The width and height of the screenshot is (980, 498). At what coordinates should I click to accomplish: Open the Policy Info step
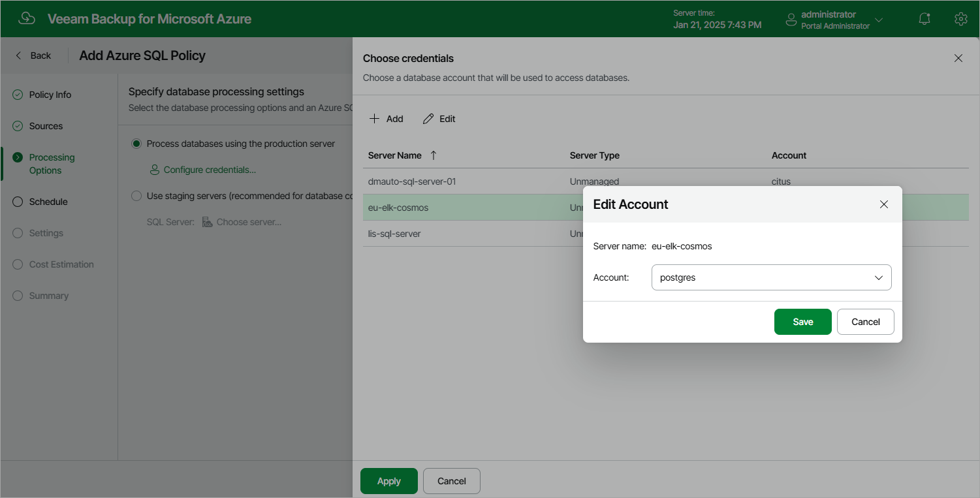coord(50,95)
